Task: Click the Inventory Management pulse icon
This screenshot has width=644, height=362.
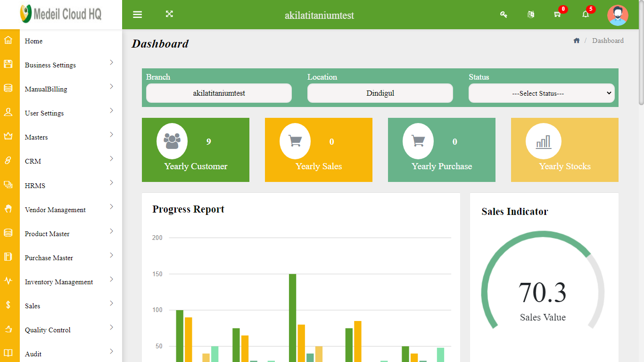Action: click(x=8, y=280)
